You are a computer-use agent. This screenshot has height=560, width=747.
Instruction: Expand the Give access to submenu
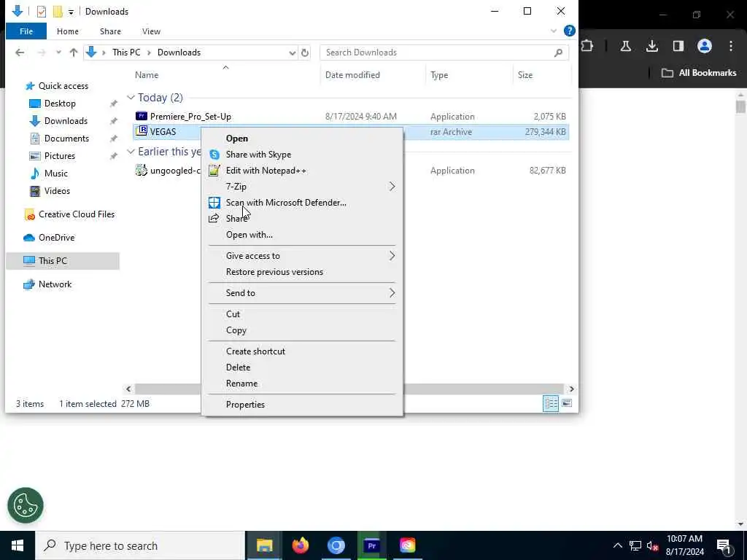click(392, 256)
